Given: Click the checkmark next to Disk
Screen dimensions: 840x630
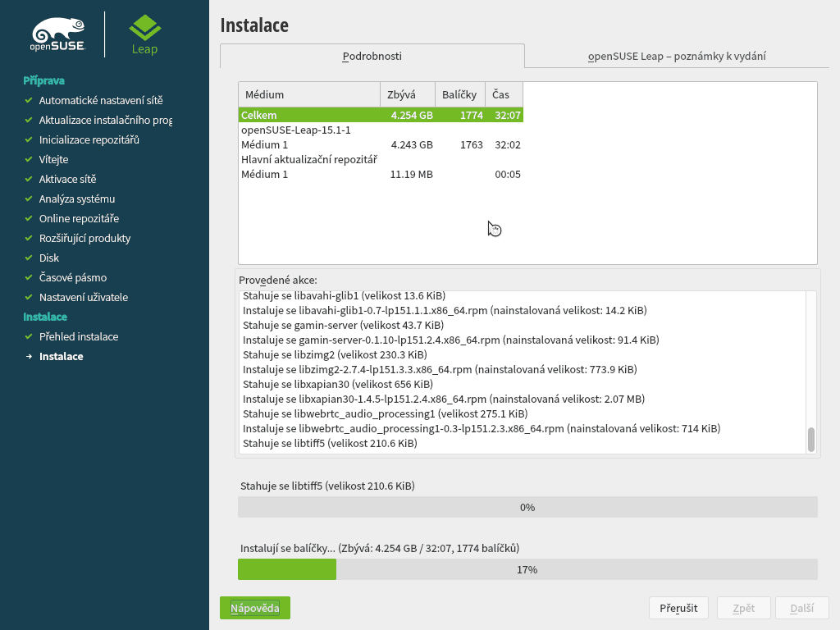Looking at the screenshot, I should pyautogui.click(x=30, y=258).
